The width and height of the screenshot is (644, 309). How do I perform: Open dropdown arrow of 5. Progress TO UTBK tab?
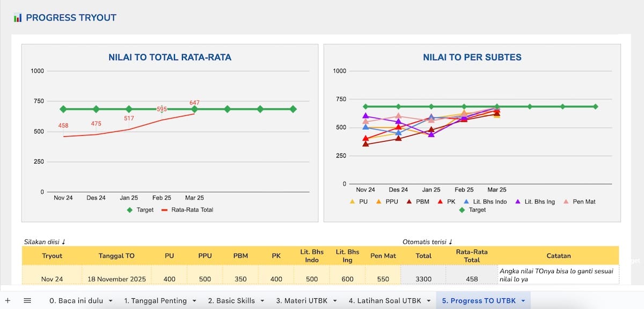pyautogui.click(x=523, y=301)
